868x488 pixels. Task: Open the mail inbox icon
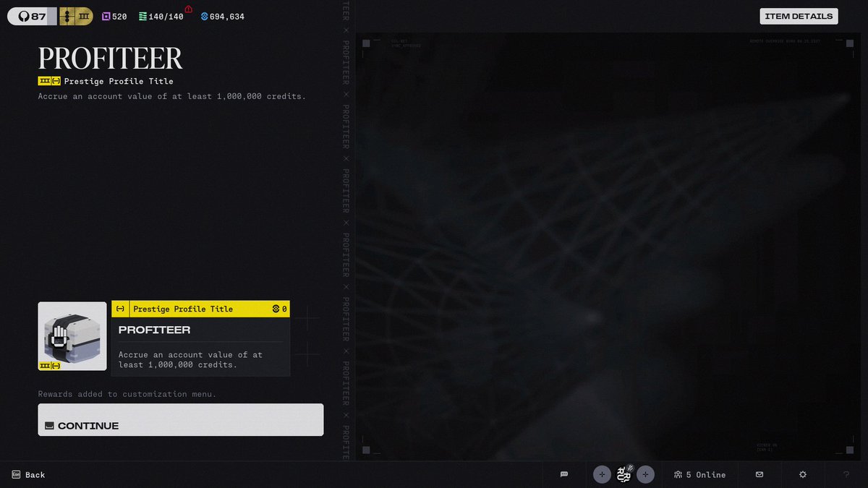tap(759, 474)
